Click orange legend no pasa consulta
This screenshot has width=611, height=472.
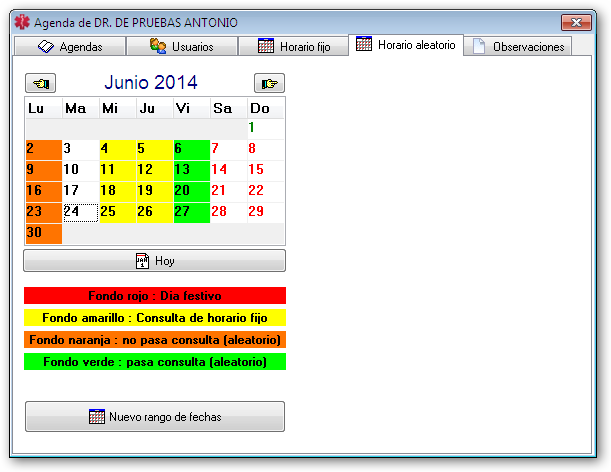pos(155,340)
